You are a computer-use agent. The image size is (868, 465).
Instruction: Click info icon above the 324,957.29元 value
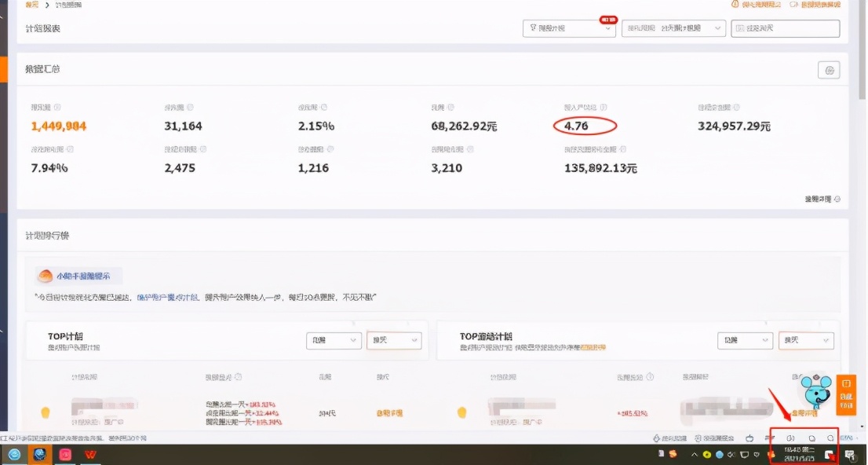[x=736, y=108]
